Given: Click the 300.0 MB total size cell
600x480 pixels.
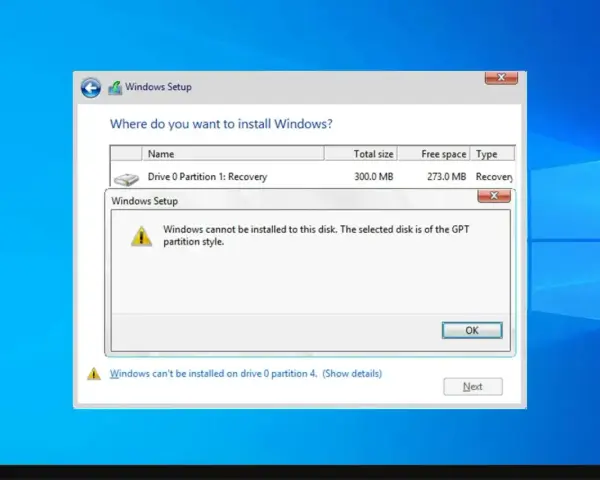Looking at the screenshot, I should point(373,176).
